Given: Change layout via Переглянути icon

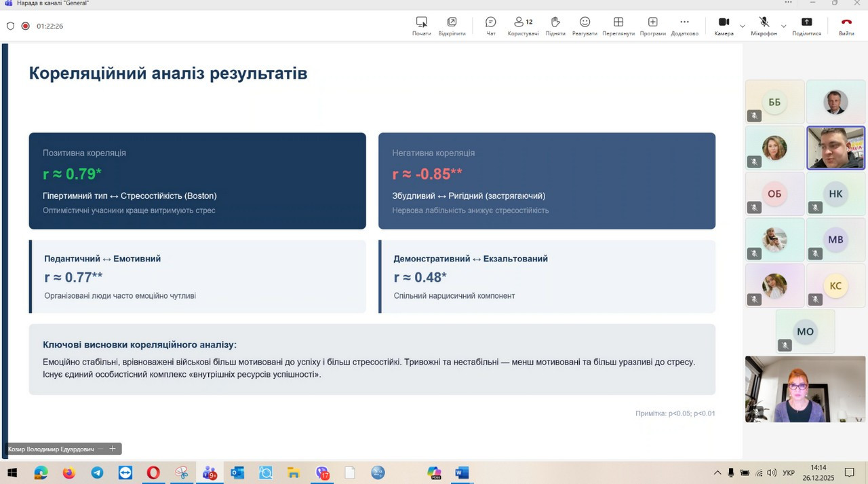Looking at the screenshot, I should pos(618,26).
